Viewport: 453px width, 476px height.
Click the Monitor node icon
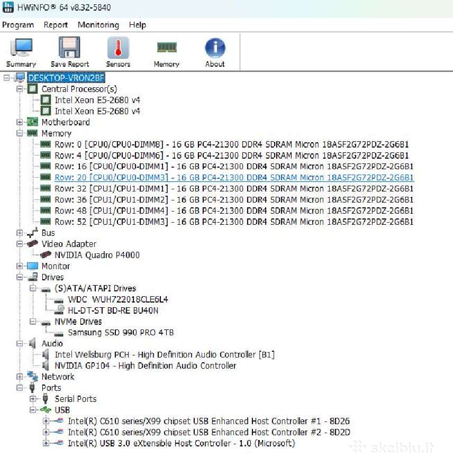[32, 266]
